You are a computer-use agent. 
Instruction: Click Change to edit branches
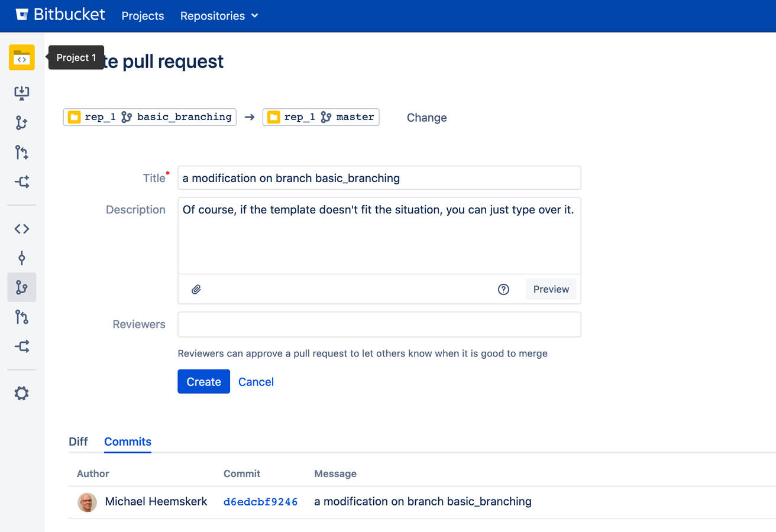[x=427, y=118]
